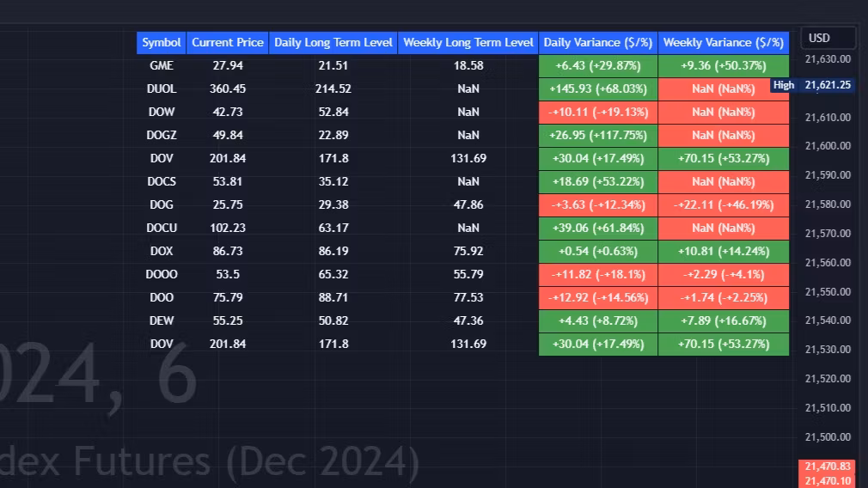Select DEW's current price 55.25
Screen dimensions: 868x488
click(x=228, y=320)
